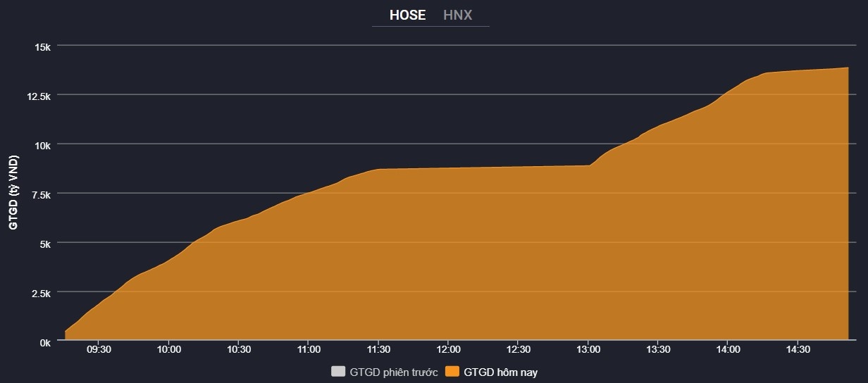Click the 15k value axis label

43,46
